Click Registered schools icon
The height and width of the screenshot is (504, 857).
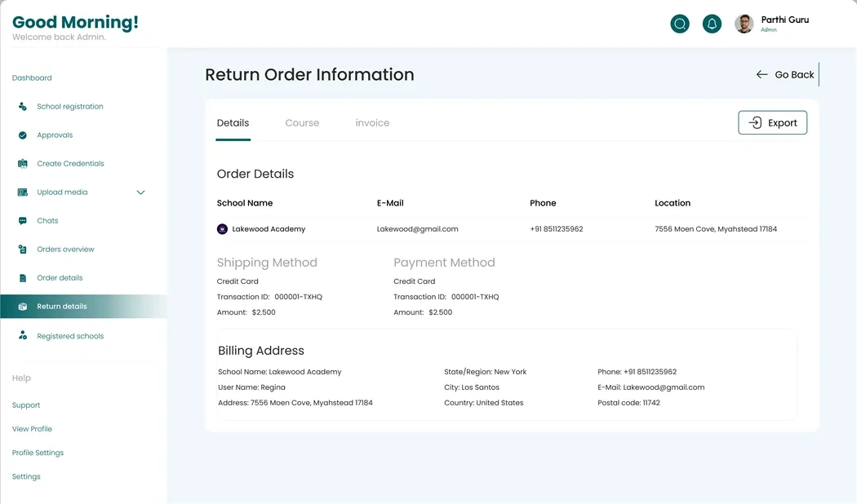click(22, 335)
